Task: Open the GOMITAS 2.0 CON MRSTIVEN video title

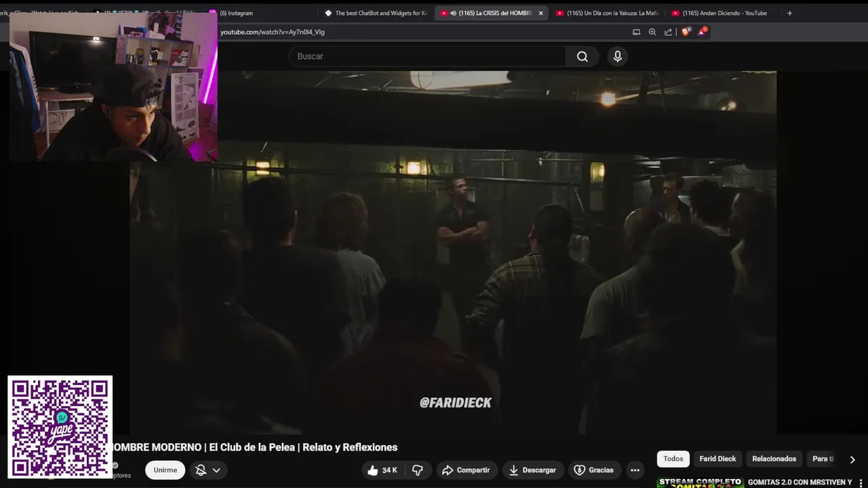Action: tap(800, 483)
